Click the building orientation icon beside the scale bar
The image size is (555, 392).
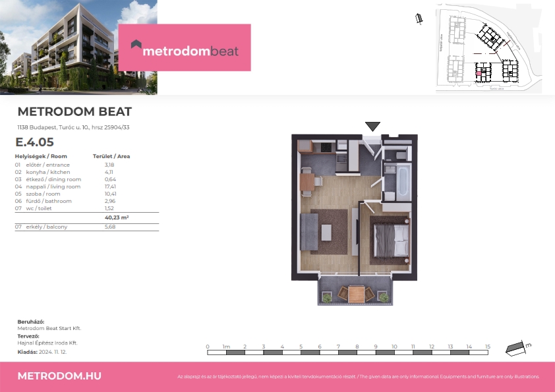coord(518,348)
